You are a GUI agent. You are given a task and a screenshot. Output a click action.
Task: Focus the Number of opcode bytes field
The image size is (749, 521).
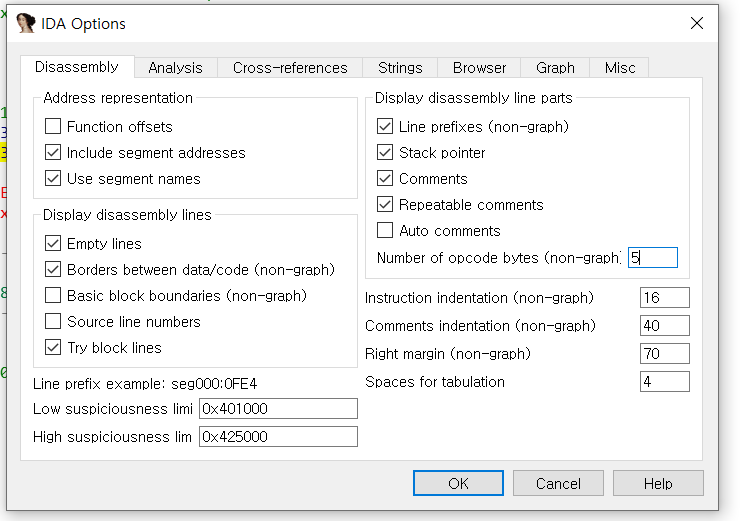653,258
